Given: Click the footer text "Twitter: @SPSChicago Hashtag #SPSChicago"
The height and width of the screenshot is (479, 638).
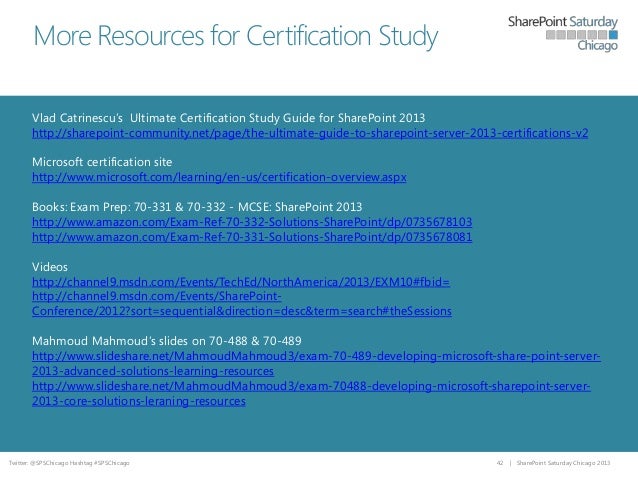Looking at the screenshot, I should 69,463.
